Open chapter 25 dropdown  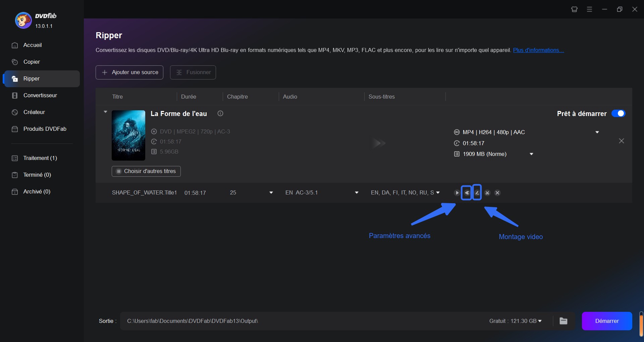click(x=271, y=192)
